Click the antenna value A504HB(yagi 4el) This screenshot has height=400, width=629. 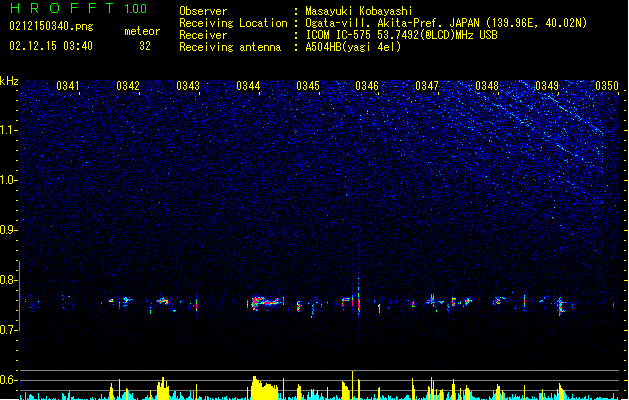[353, 47]
